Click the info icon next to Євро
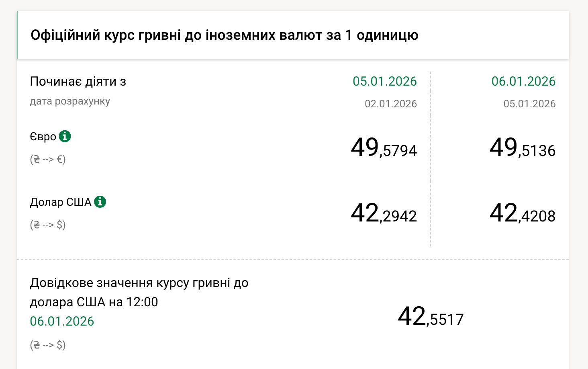This screenshot has height=369, width=588. [65, 136]
